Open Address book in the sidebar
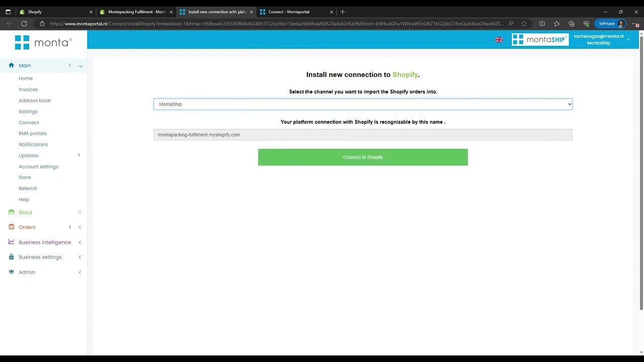Screen dimensions: 644x362 tap(35, 101)
